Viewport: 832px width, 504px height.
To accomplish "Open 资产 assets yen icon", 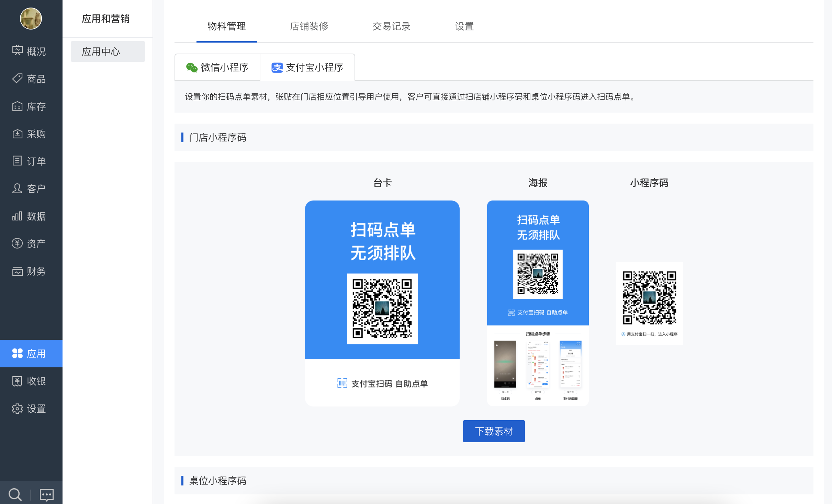I will [x=18, y=243].
